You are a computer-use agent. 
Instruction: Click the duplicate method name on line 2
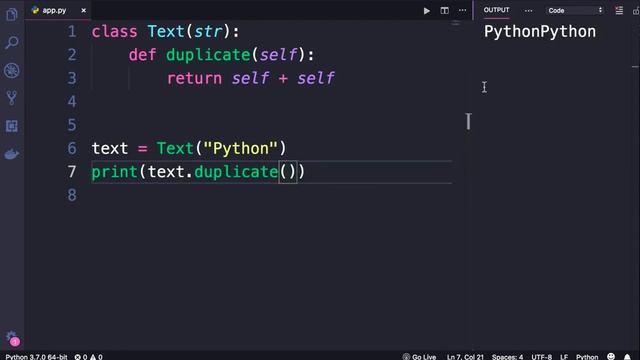tap(208, 55)
